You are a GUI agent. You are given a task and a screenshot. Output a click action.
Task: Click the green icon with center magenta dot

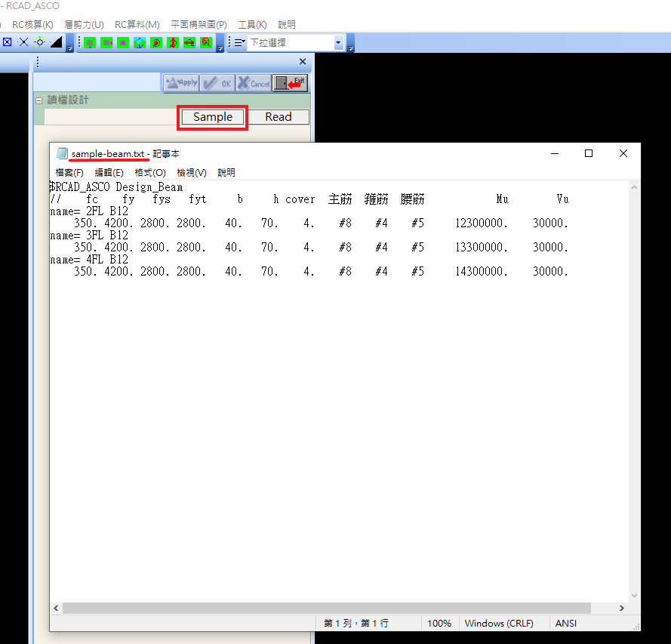(x=123, y=43)
